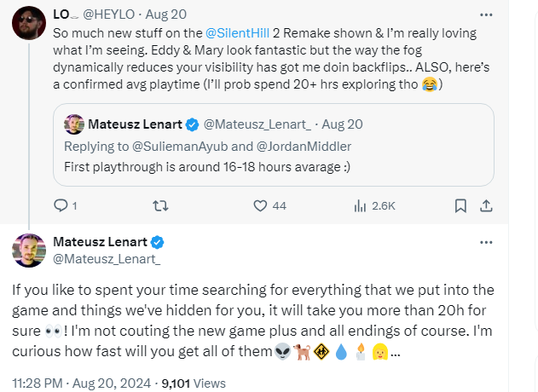
Task: Click the verified badge beside Mateusz Lenart's main name
Action: pos(158,241)
